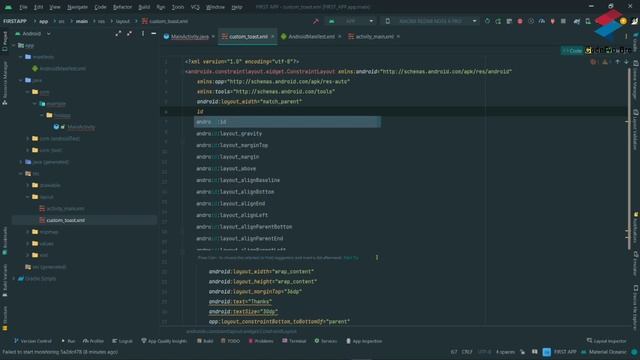640x360 pixels.
Task: Open the Android project view dropdown
Action: coord(33,33)
